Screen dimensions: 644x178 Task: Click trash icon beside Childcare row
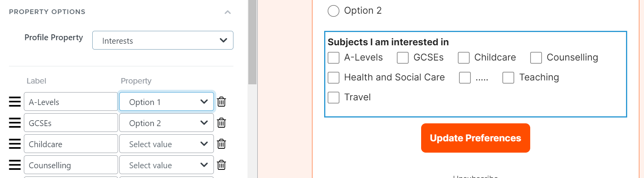point(221,144)
